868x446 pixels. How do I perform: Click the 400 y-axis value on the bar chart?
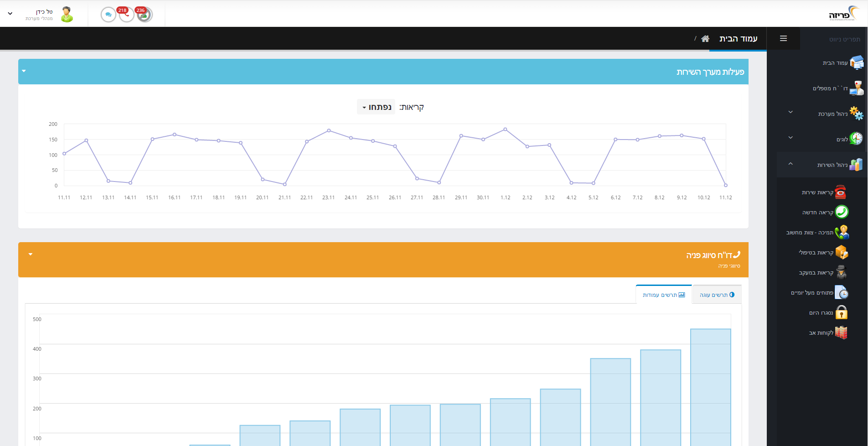coord(37,349)
